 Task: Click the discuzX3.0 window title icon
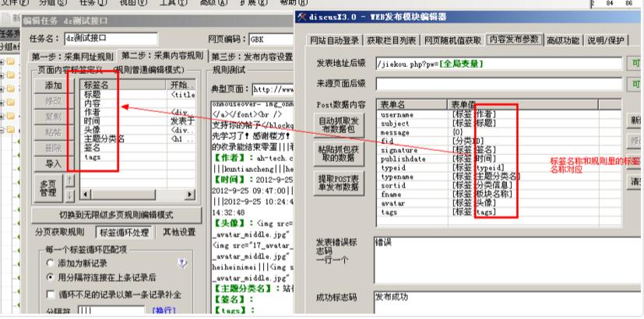pos(302,18)
